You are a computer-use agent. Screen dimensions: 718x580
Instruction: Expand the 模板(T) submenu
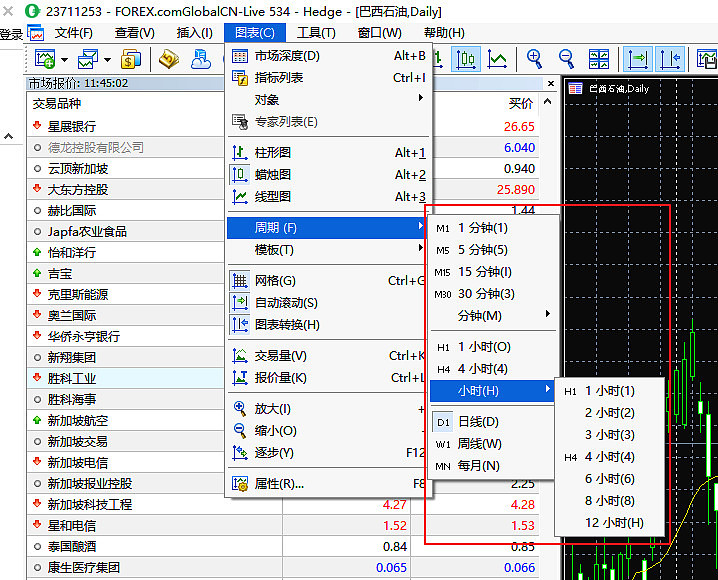pyautogui.click(x=328, y=249)
